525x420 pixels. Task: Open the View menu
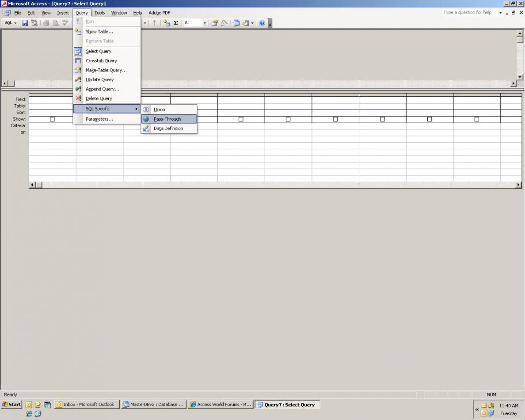[46, 13]
